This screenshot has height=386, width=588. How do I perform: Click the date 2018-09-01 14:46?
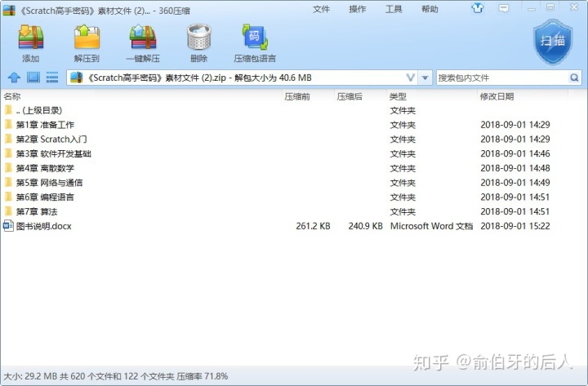515,153
